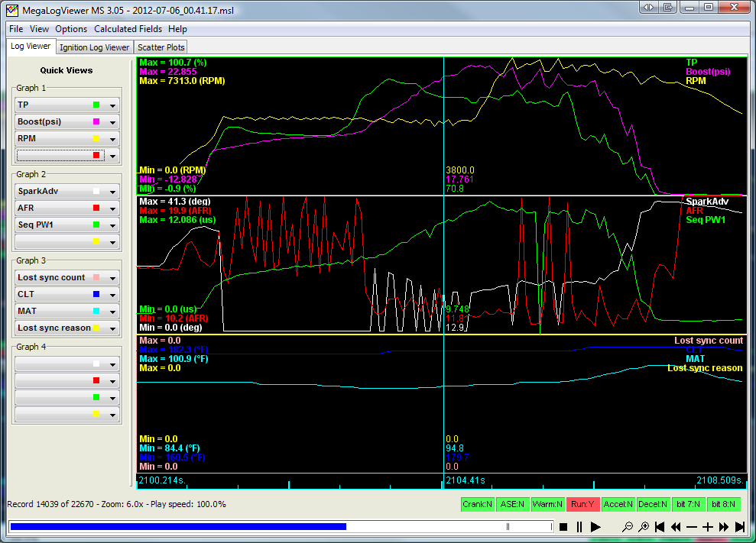Jump to the end of the log
The image size is (756, 543).
(x=740, y=527)
